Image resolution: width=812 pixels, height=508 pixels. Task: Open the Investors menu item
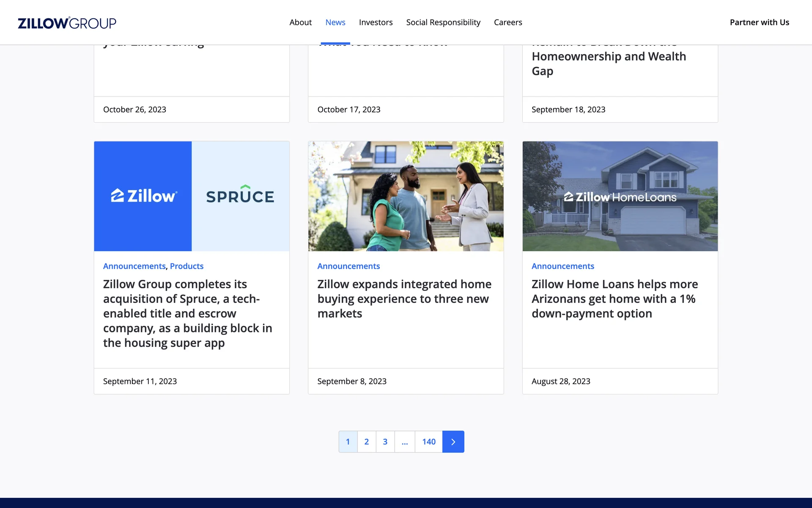(x=376, y=22)
